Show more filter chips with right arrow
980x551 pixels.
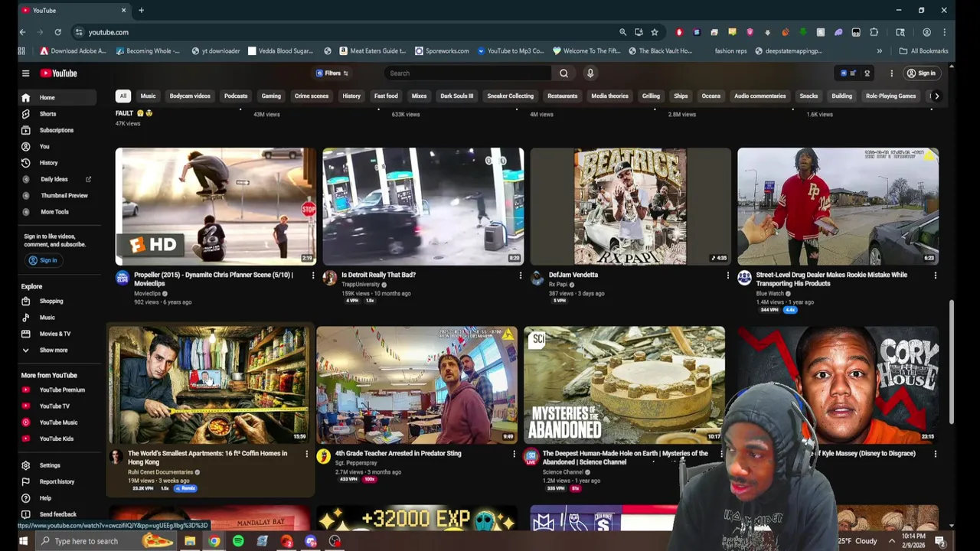coord(936,96)
